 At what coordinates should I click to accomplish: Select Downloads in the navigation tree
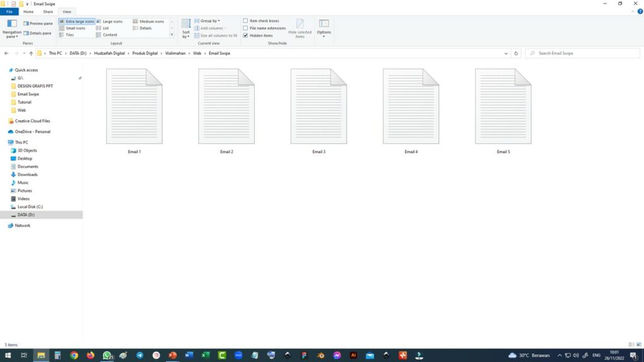point(28,175)
